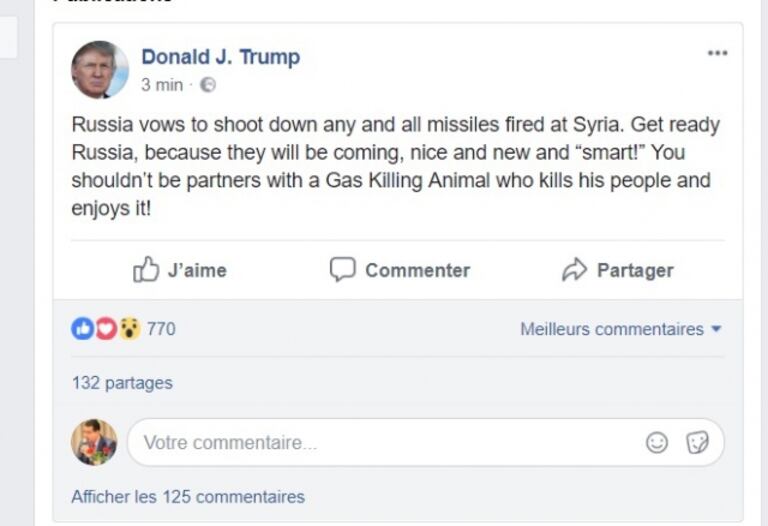Open the emoji picker in comment box
This screenshot has height=526, width=768.
657,442
